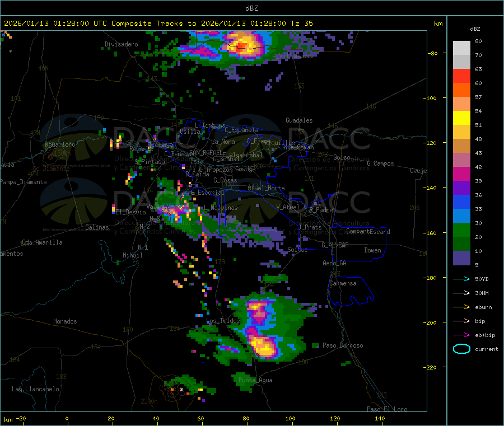Click the 'Atuel_Norte' map label
The width and height of the screenshot is (504, 426).
click(266, 188)
